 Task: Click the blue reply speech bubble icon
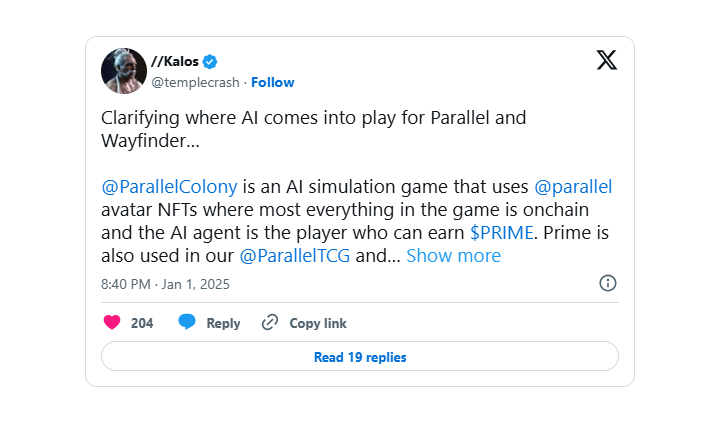tap(187, 322)
